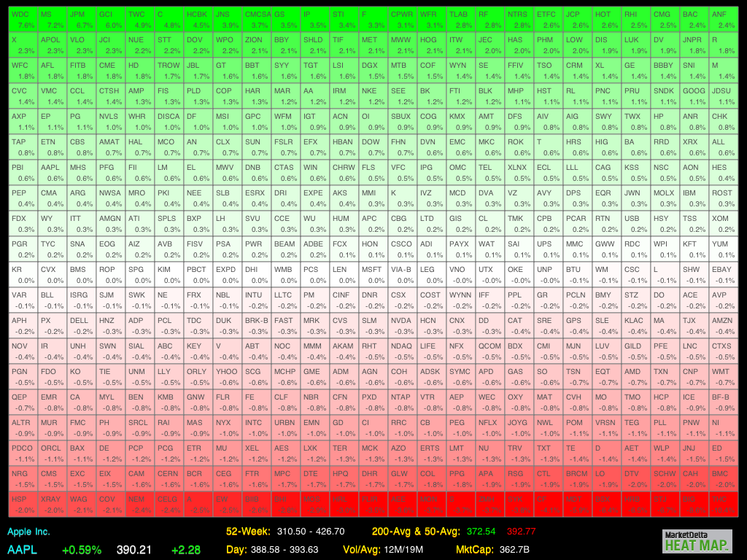Click the MS 7.2% cell
Viewport: 747px width, 560px height.
coord(52,20)
